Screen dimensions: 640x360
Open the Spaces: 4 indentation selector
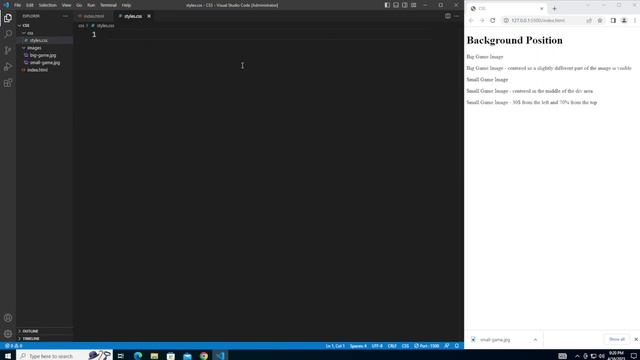(x=358, y=346)
